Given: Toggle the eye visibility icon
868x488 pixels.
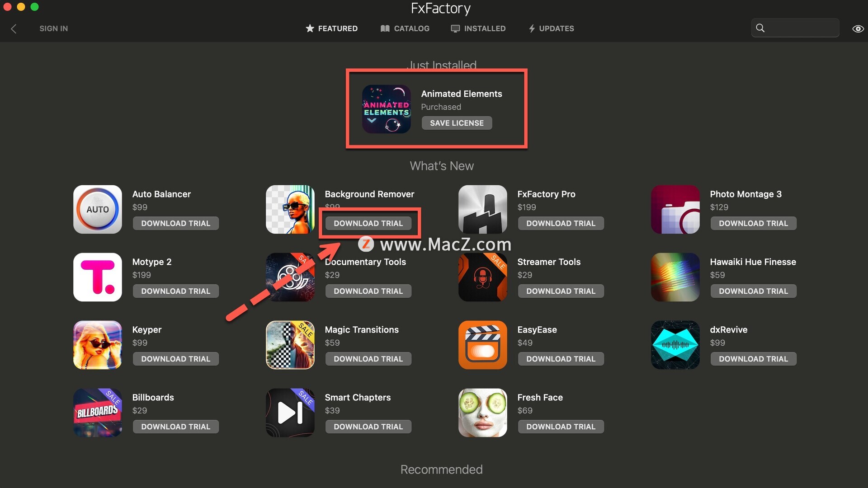Looking at the screenshot, I should [858, 28].
